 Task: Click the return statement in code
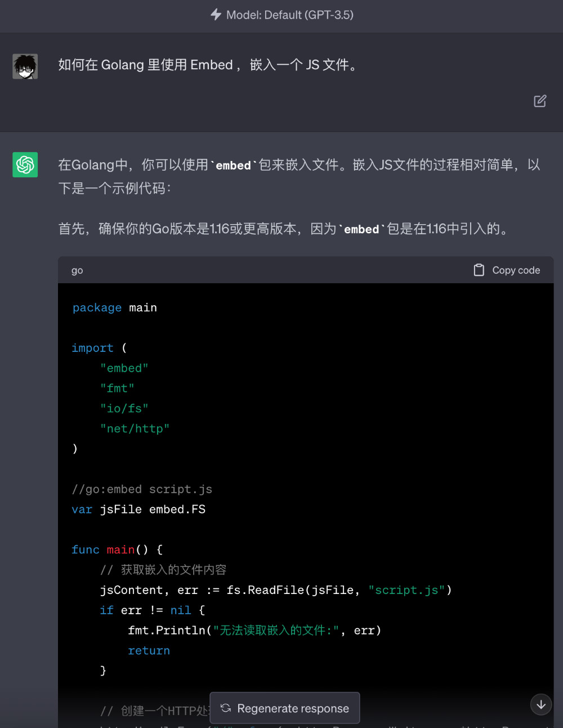tap(149, 651)
